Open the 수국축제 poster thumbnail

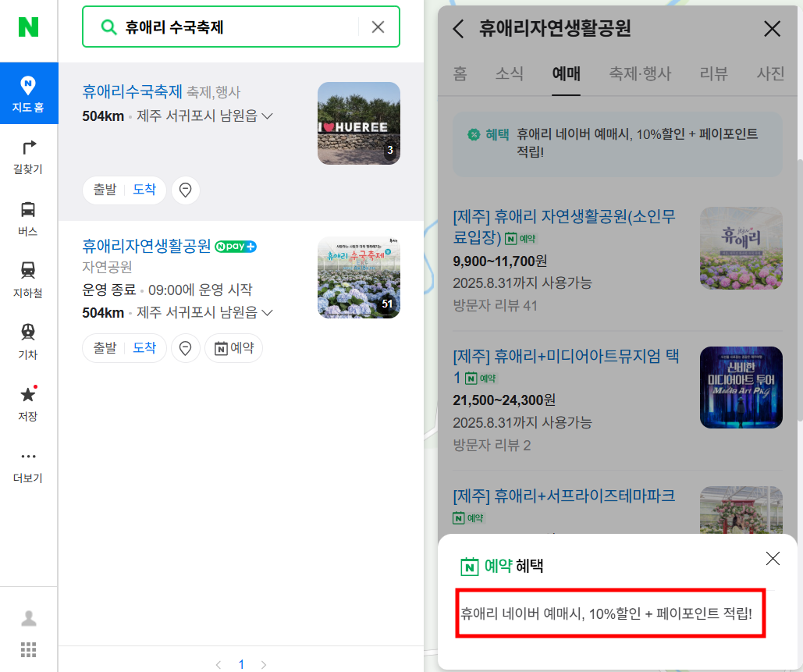click(x=359, y=277)
